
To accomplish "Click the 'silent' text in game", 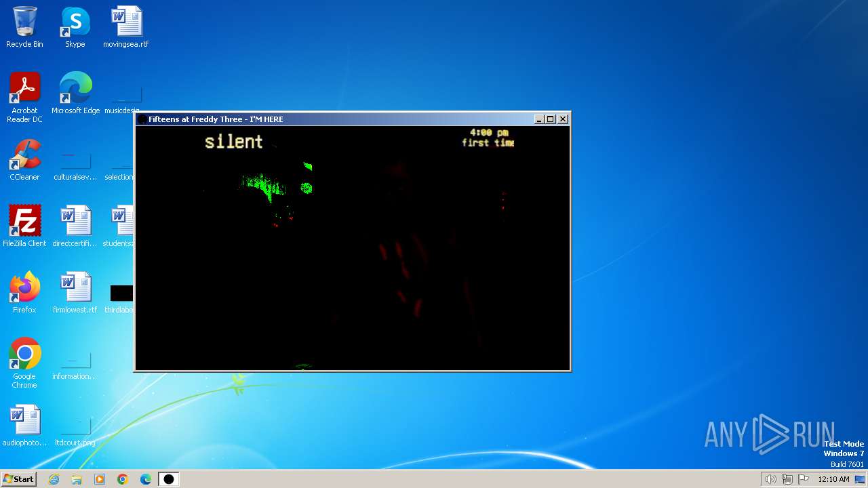I will [233, 142].
